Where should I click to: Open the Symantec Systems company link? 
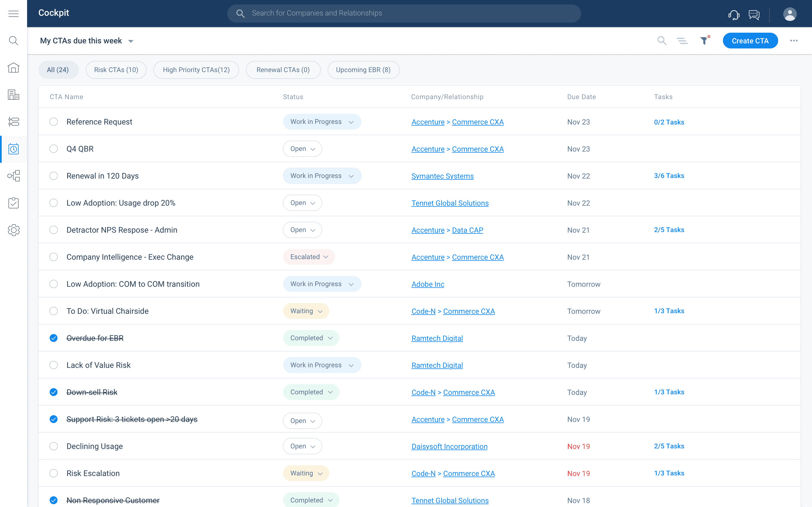442,176
